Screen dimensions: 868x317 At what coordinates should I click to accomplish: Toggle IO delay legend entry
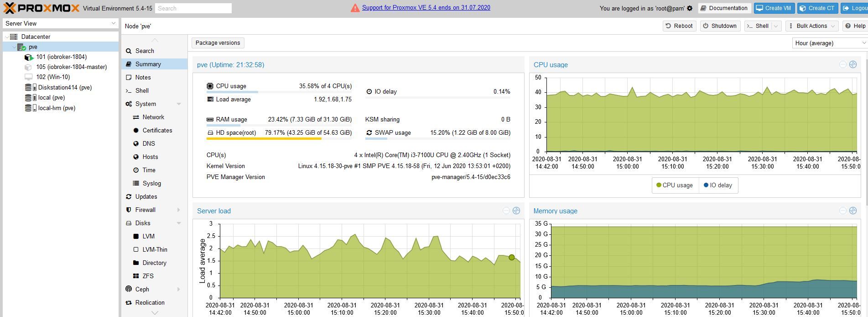coord(718,185)
